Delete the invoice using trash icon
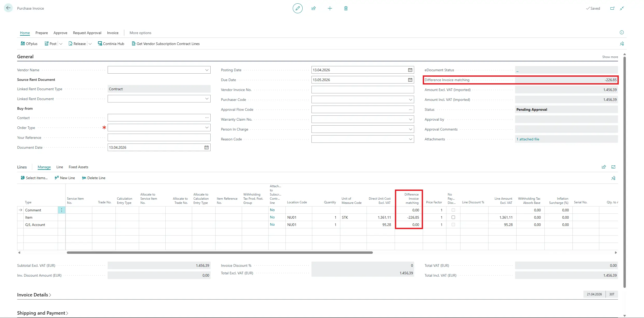The height and width of the screenshot is (318, 644). click(346, 8)
